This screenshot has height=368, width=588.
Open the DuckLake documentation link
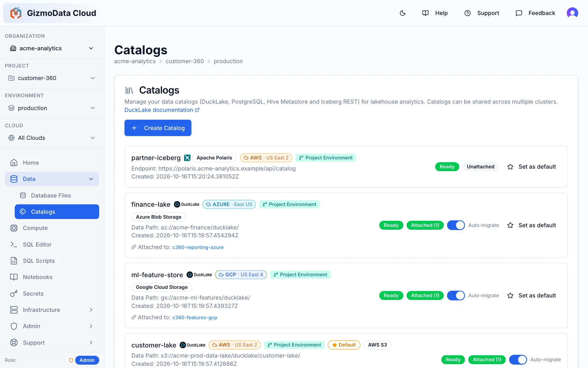tap(162, 110)
